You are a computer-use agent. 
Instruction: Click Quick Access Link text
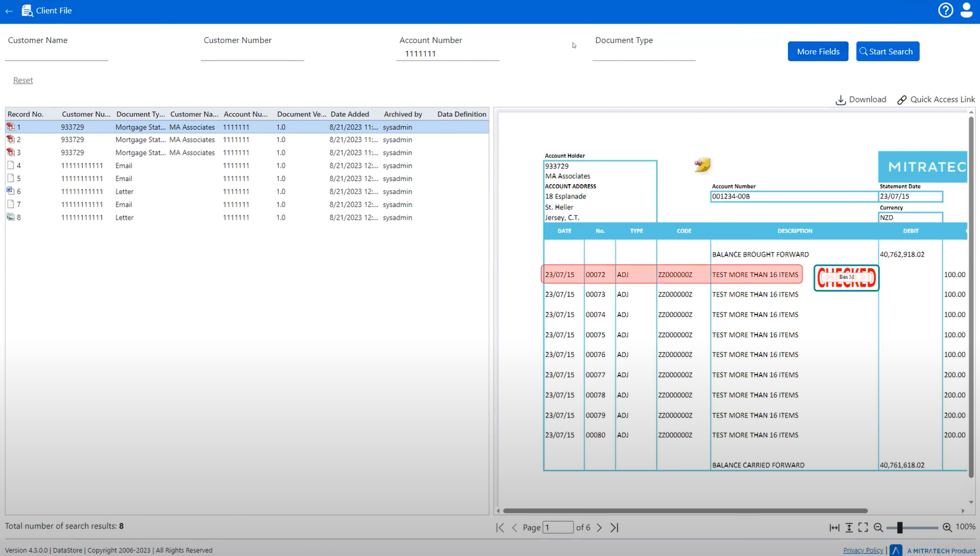point(942,99)
